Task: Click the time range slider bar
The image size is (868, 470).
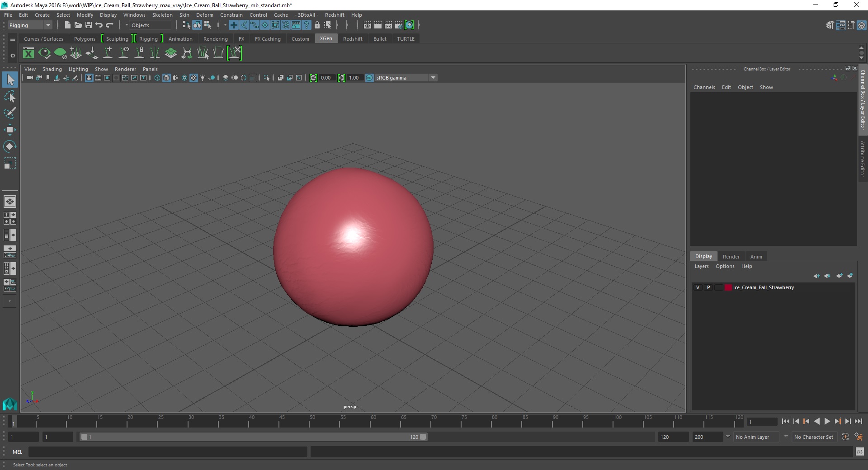Action: (x=253, y=437)
